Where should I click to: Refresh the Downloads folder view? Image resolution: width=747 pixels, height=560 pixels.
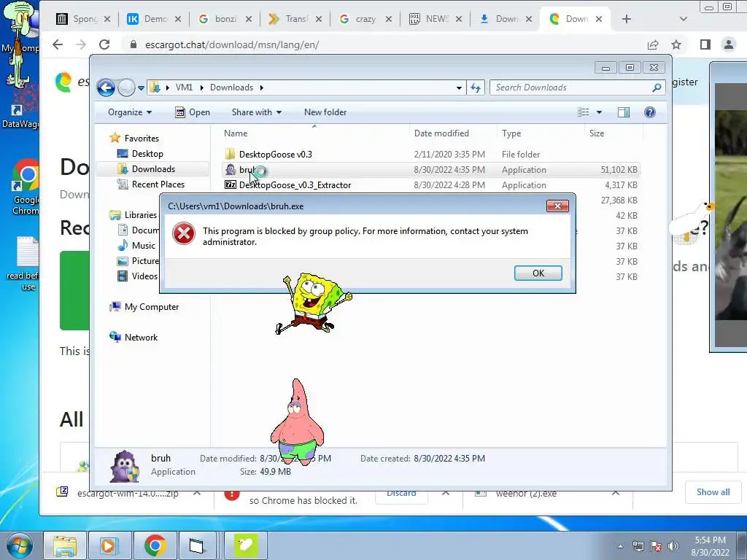click(x=476, y=87)
